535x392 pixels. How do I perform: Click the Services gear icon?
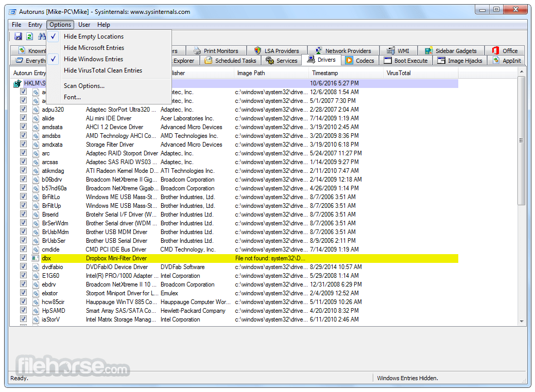coord(269,61)
